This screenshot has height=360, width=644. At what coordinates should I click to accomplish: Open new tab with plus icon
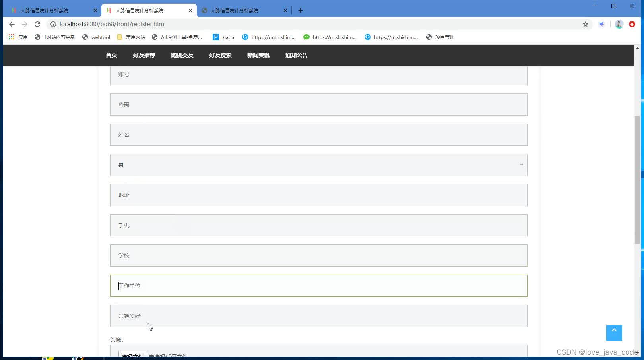(301, 10)
